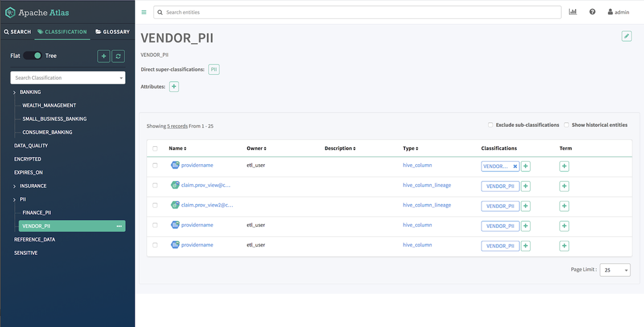Open the statistics bar chart icon
The height and width of the screenshot is (327, 644).
[x=572, y=12]
